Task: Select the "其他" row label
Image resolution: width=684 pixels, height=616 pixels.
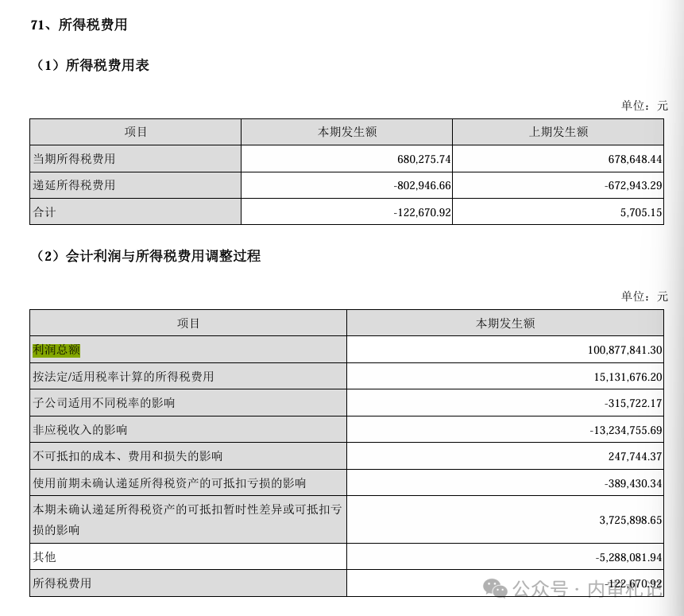Action: click(x=44, y=557)
